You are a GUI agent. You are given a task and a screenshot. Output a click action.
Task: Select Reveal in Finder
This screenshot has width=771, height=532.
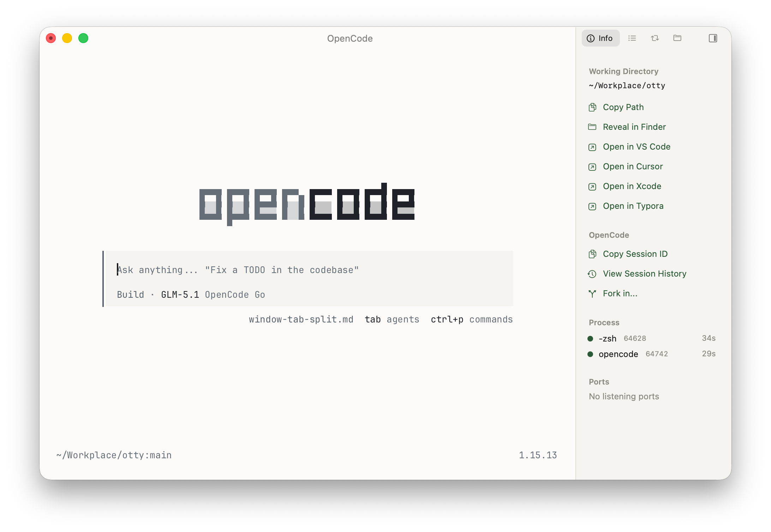pyautogui.click(x=634, y=127)
